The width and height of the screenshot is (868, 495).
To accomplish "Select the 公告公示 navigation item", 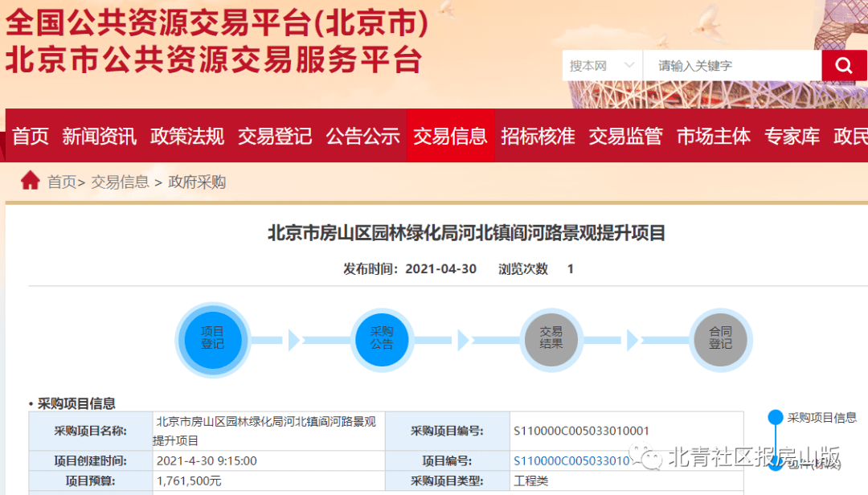I will click(x=362, y=137).
